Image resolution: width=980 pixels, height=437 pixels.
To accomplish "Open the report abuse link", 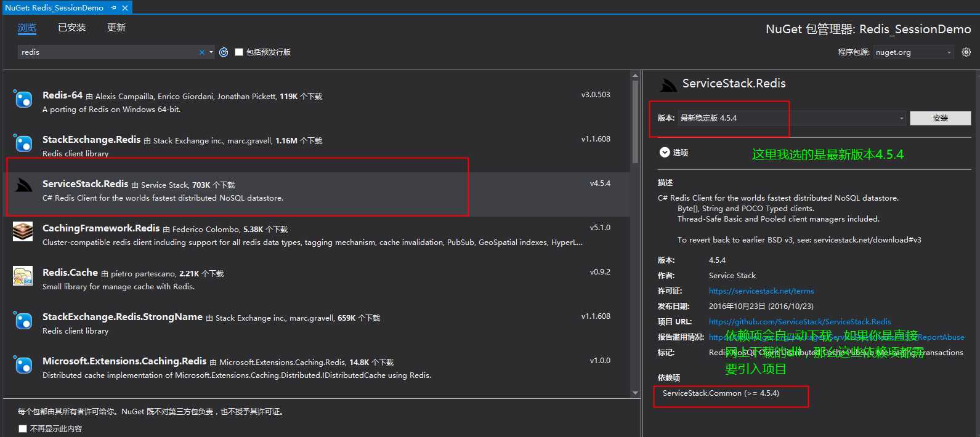I will coord(836,337).
